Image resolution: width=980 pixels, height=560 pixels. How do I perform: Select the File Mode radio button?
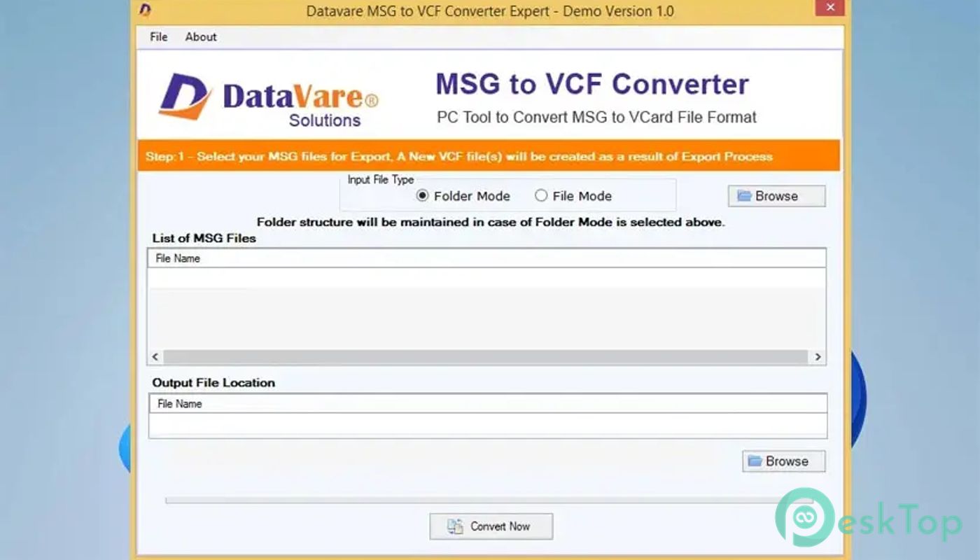coord(541,196)
